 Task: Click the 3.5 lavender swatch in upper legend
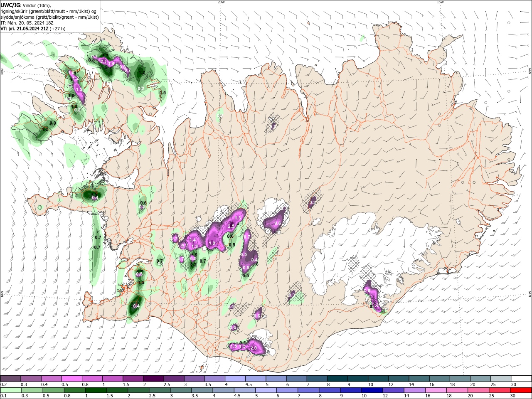[215, 379]
